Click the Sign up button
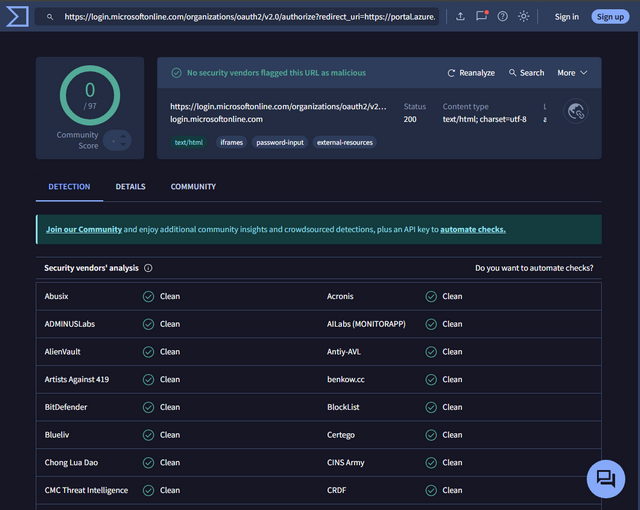The image size is (640, 510). click(610, 17)
